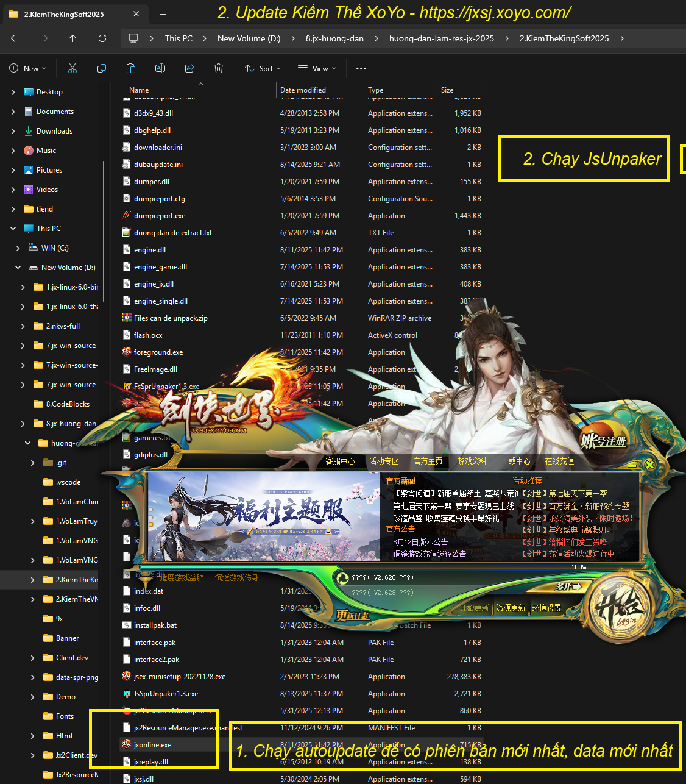Image resolution: width=686 pixels, height=784 pixels.
Task: Go up one folder level
Action: 73,38
